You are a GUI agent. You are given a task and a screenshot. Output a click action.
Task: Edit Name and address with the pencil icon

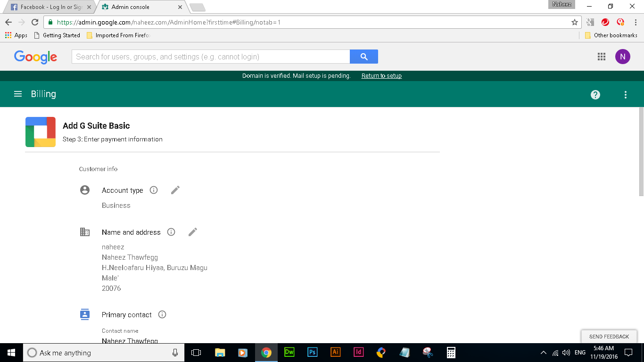[193, 232]
